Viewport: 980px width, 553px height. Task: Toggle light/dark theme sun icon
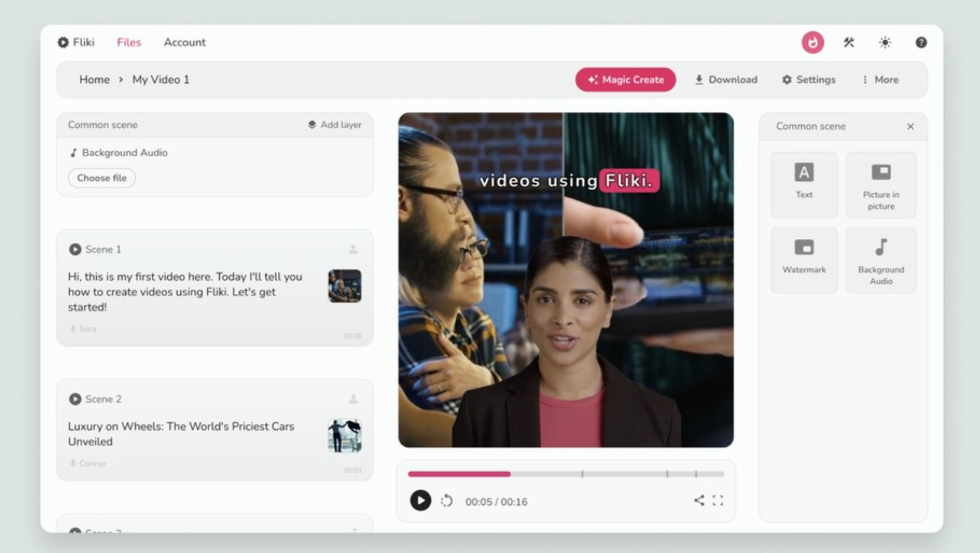pyautogui.click(x=885, y=42)
